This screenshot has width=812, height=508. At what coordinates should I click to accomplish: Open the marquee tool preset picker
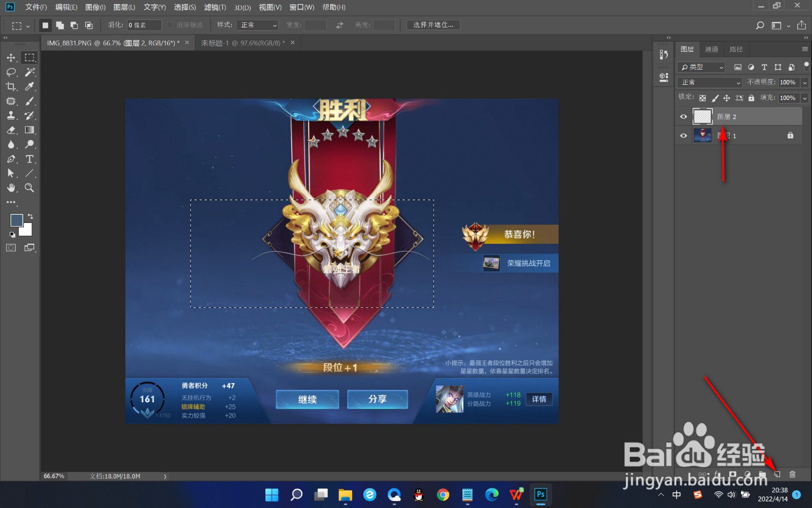pos(20,25)
